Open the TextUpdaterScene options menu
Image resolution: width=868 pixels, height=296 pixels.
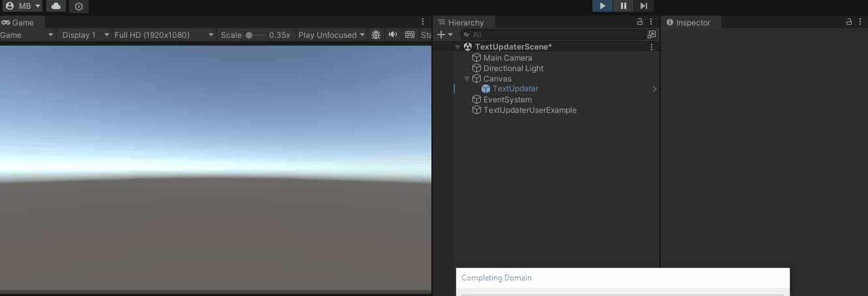(x=652, y=47)
